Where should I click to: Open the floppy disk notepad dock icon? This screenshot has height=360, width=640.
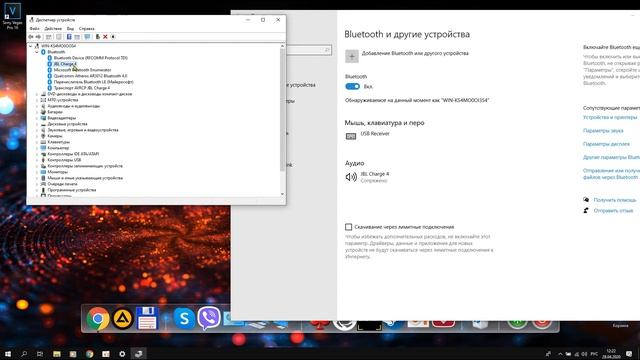147,318
